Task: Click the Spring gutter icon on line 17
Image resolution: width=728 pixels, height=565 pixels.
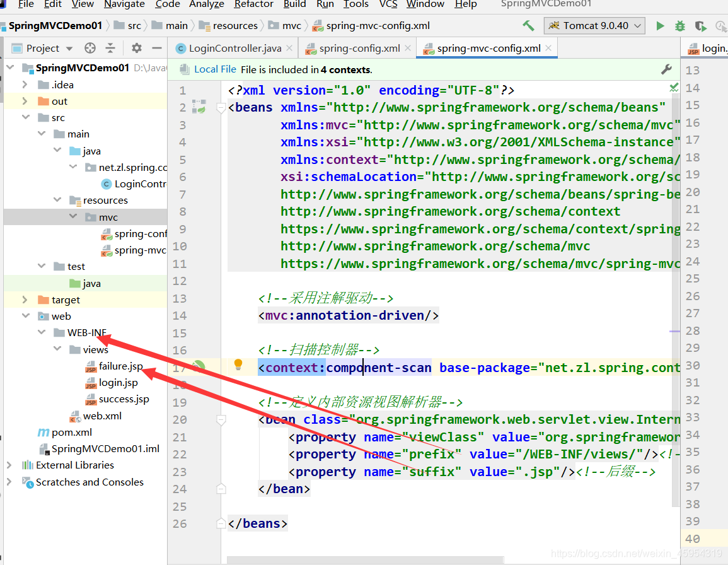Action: 199,366
